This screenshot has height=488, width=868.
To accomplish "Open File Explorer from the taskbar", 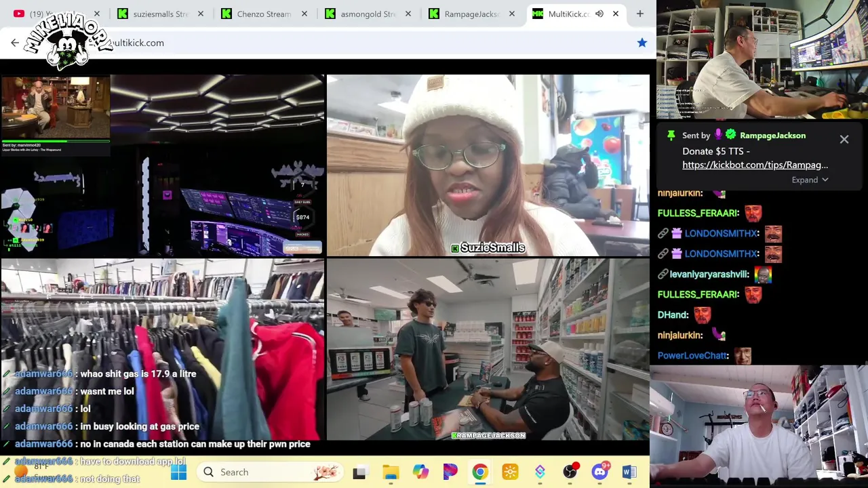I will click(391, 472).
